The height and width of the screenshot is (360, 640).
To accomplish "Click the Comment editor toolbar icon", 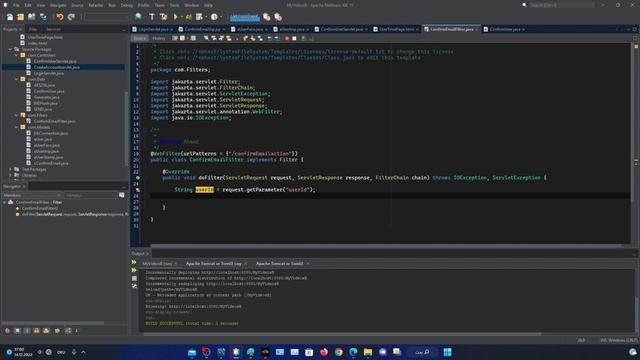I will pyautogui.click(x=304, y=38).
